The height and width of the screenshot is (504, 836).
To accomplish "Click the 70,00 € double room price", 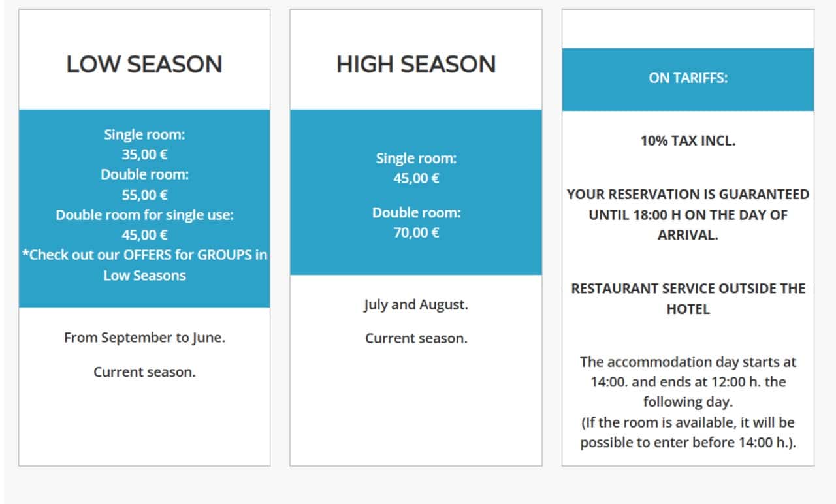I will coord(416,232).
